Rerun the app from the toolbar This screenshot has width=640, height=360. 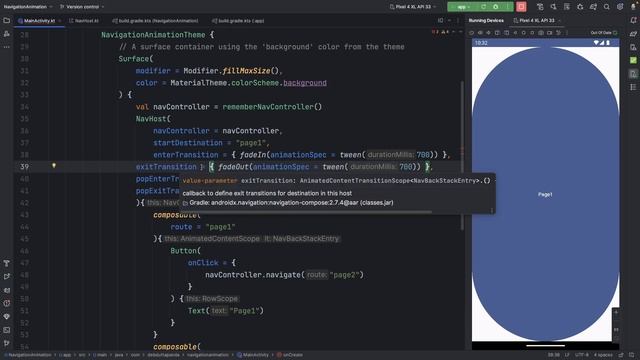484,7
